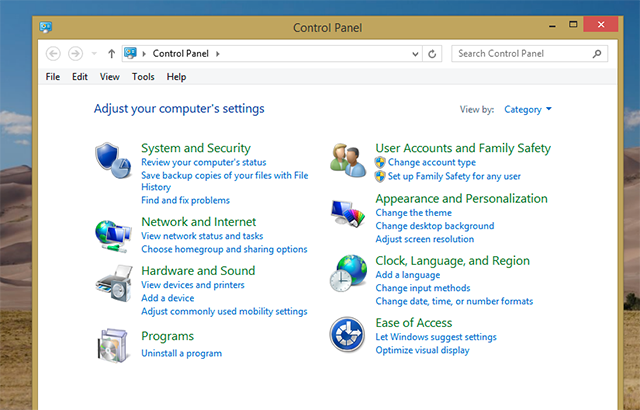Click the System and Security shield icon
The width and height of the screenshot is (640, 410).
[x=110, y=158]
